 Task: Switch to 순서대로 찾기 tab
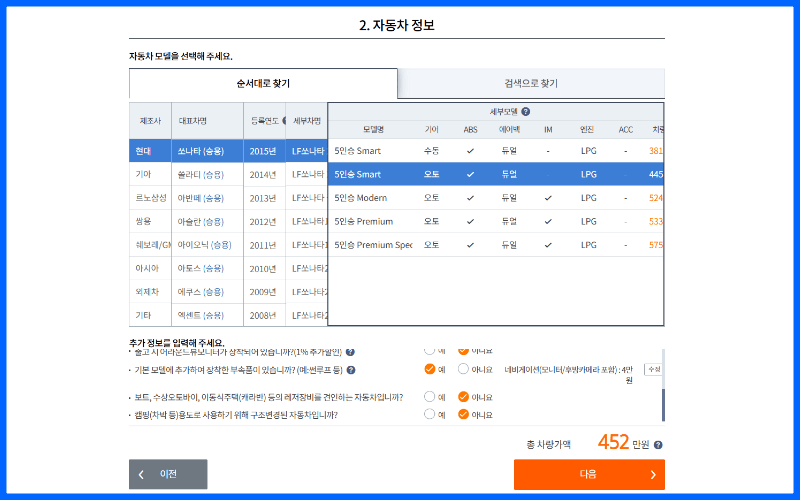[x=263, y=83]
